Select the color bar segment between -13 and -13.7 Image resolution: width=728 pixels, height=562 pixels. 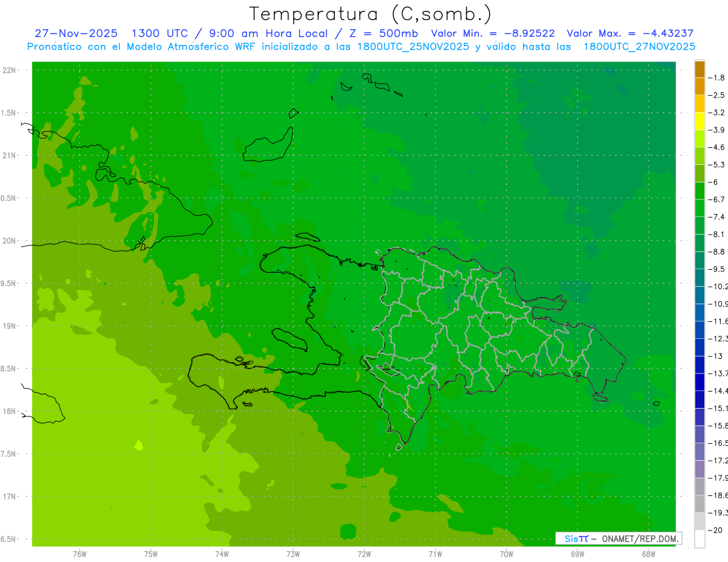click(x=699, y=364)
